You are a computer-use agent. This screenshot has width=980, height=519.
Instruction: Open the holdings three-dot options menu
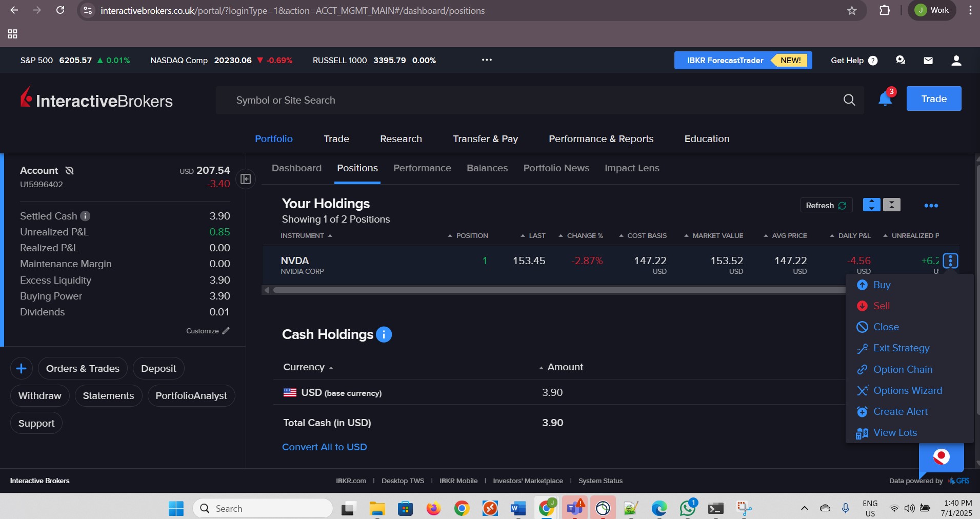pos(931,206)
